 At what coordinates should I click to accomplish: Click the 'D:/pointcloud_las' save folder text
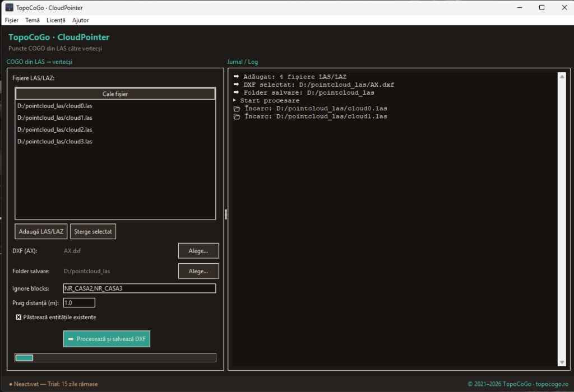(87, 272)
